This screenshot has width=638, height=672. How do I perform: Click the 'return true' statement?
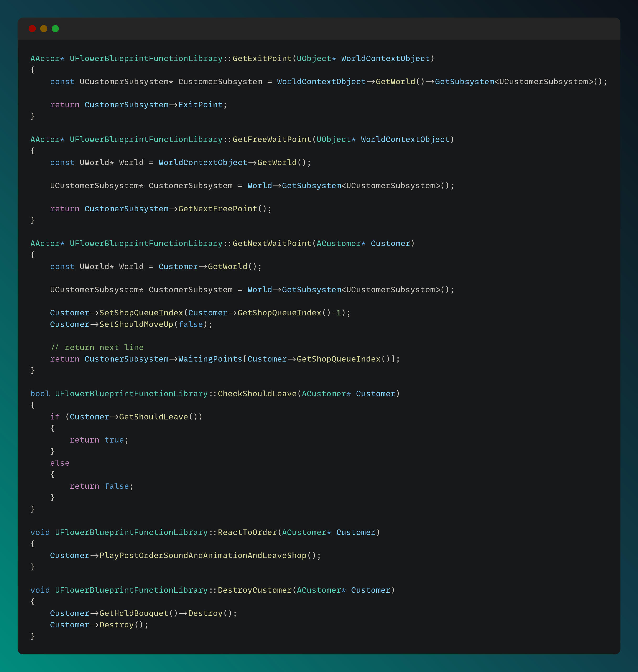pos(99,440)
